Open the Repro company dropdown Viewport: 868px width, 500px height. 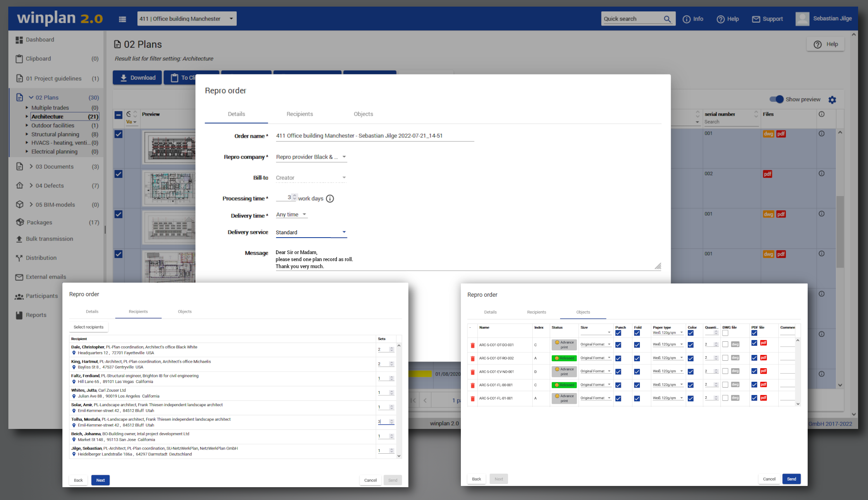(x=311, y=157)
